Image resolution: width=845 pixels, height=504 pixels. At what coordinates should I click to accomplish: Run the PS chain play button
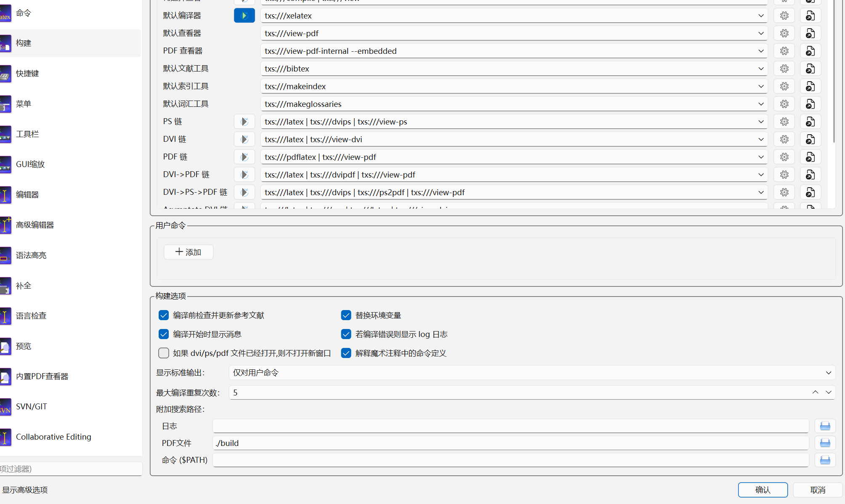(244, 122)
